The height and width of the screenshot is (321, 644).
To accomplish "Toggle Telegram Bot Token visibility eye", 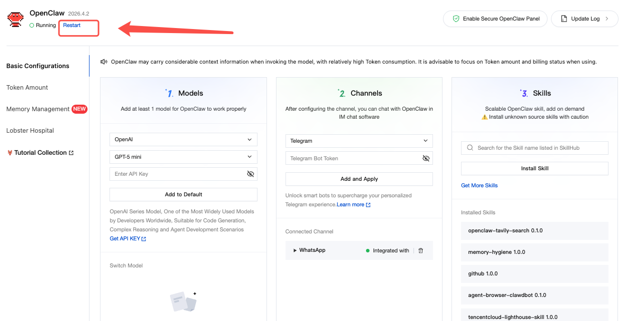I will click(x=426, y=158).
